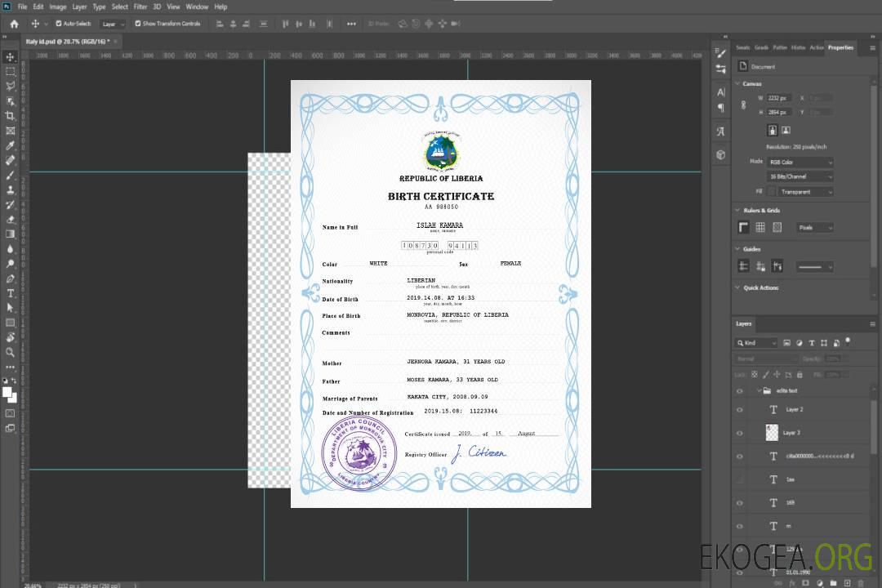This screenshot has width=882, height=588.
Task: Select the Clone Stamp tool
Action: click(x=10, y=189)
